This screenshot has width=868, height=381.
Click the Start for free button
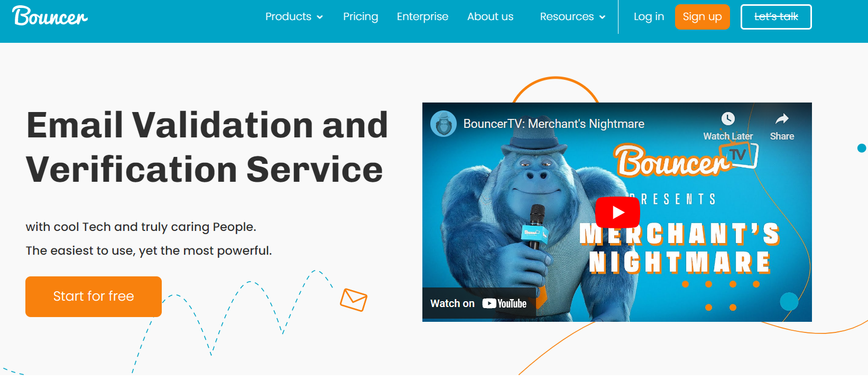(x=94, y=296)
